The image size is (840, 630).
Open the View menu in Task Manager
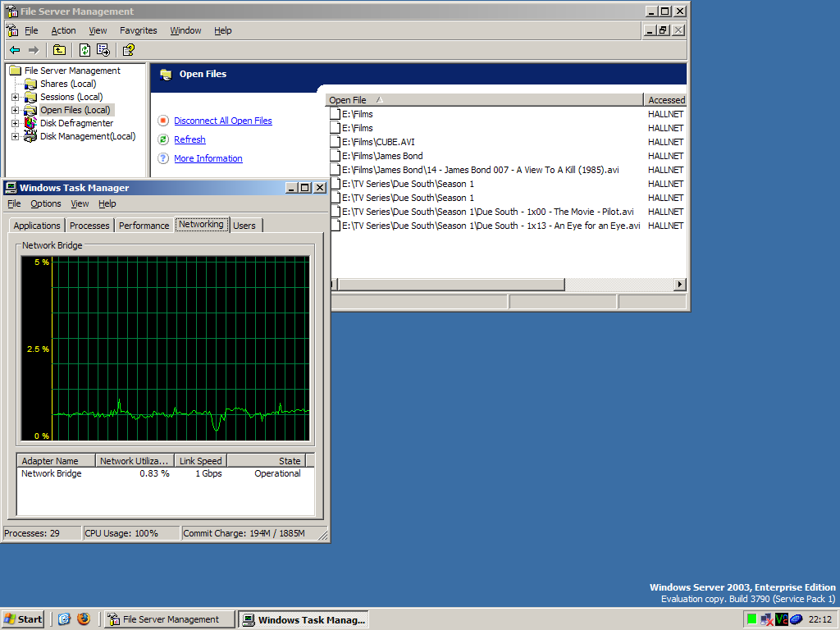[x=80, y=203]
